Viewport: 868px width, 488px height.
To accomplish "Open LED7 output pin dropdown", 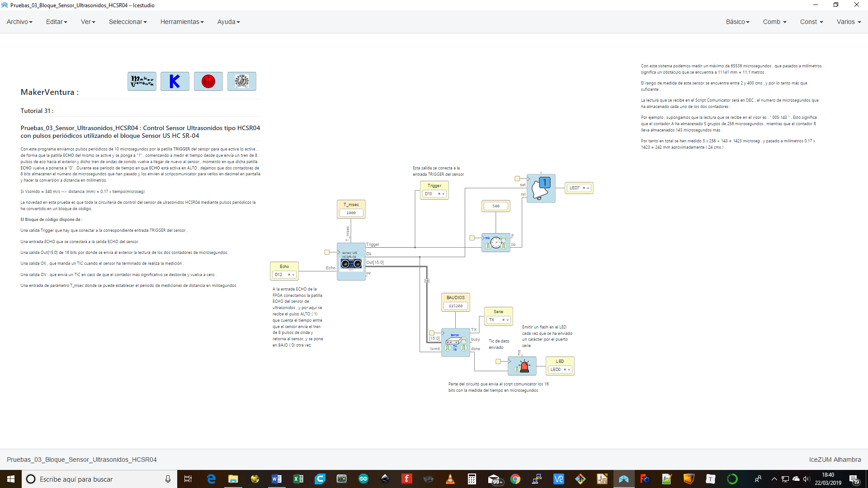I will pos(588,188).
